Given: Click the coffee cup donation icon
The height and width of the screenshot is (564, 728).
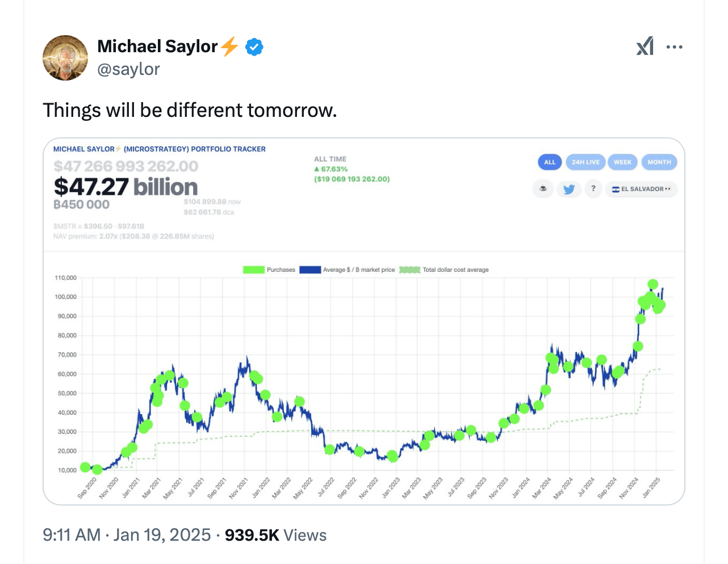Looking at the screenshot, I should tap(543, 188).
